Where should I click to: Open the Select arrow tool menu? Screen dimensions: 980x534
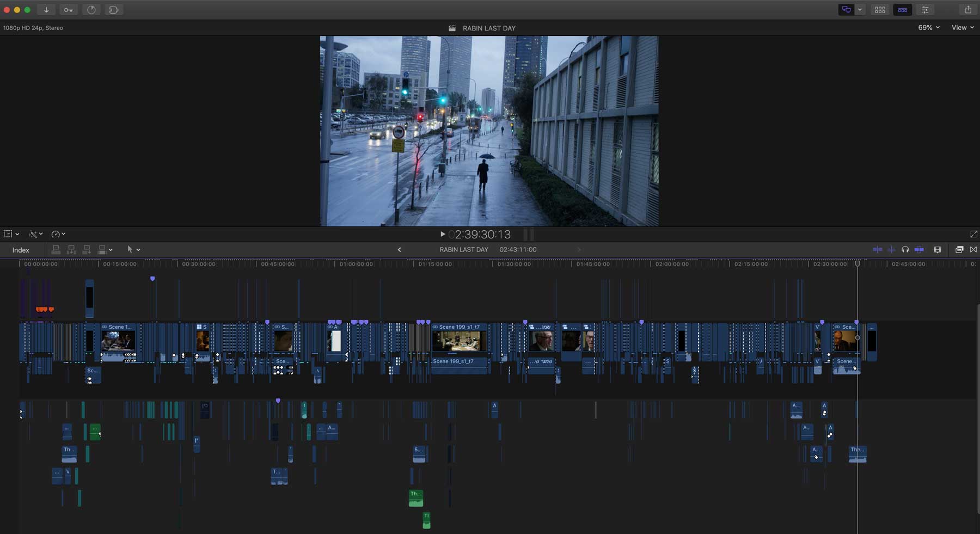[133, 250]
